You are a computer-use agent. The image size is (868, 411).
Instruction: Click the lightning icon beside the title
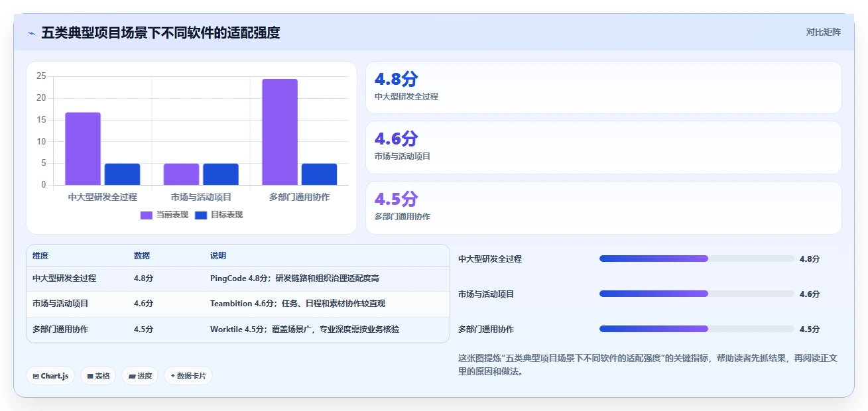pos(31,32)
